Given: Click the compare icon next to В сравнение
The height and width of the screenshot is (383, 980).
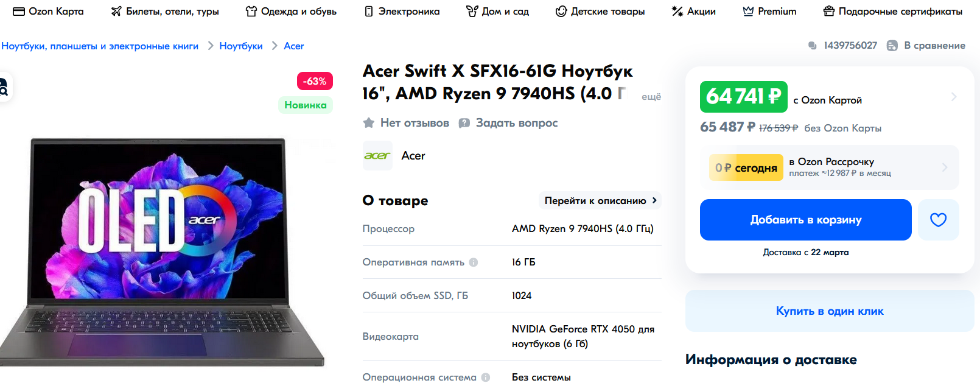Looking at the screenshot, I should click(892, 46).
